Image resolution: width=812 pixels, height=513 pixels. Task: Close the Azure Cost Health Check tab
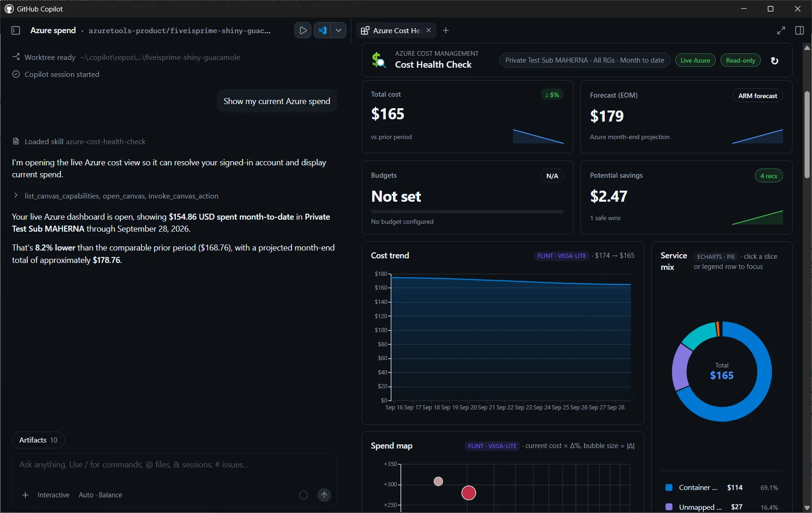[x=428, y=30]
